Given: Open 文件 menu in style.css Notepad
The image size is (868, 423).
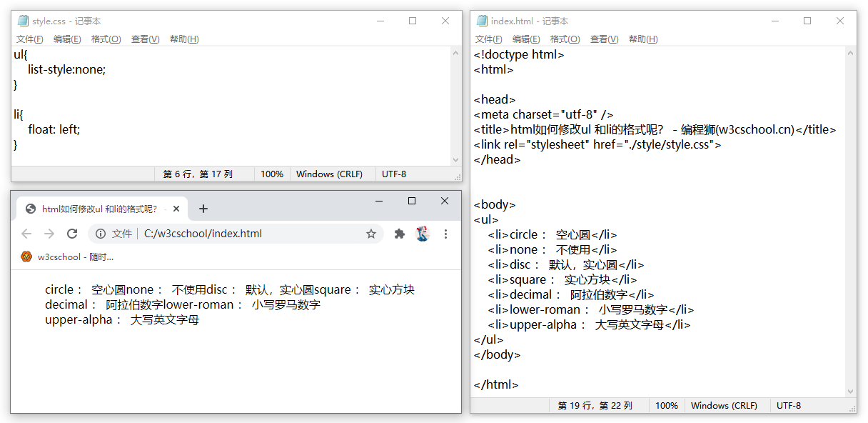Looking at the screenshot, I should point(29,39).
